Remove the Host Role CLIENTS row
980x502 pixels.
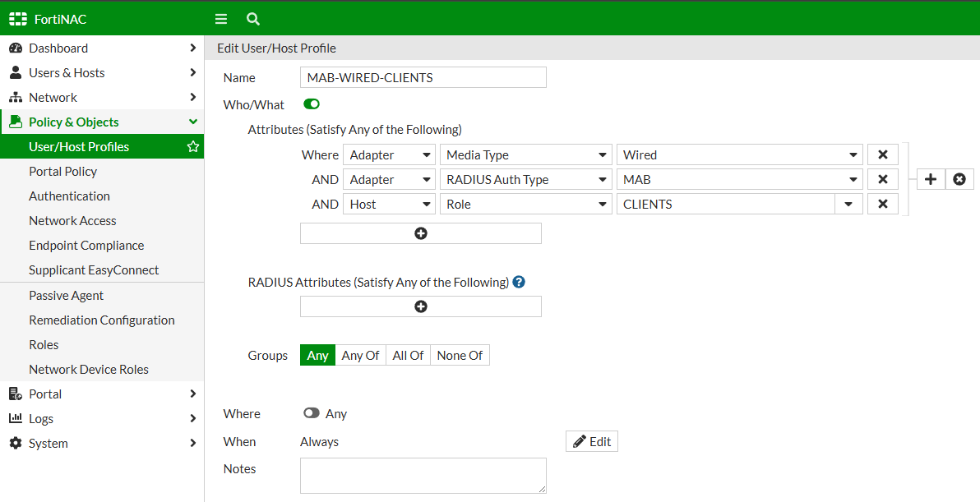pyautogui.click(x=882, y=205)
